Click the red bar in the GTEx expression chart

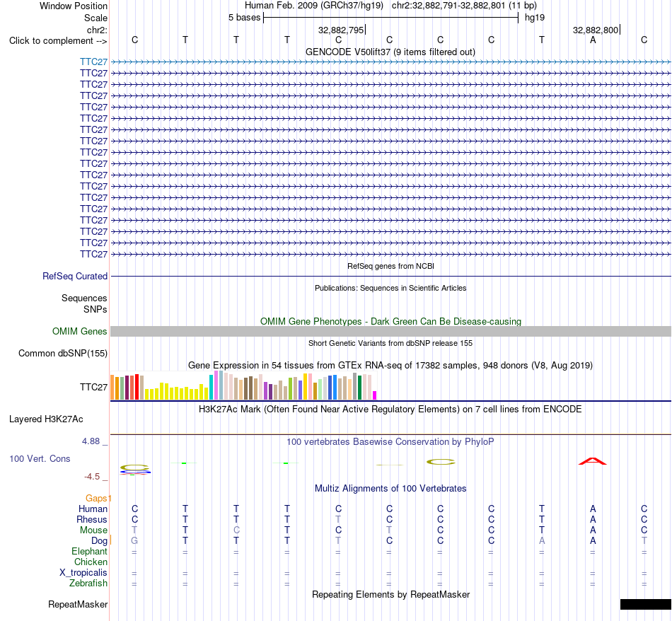(137, 387)
